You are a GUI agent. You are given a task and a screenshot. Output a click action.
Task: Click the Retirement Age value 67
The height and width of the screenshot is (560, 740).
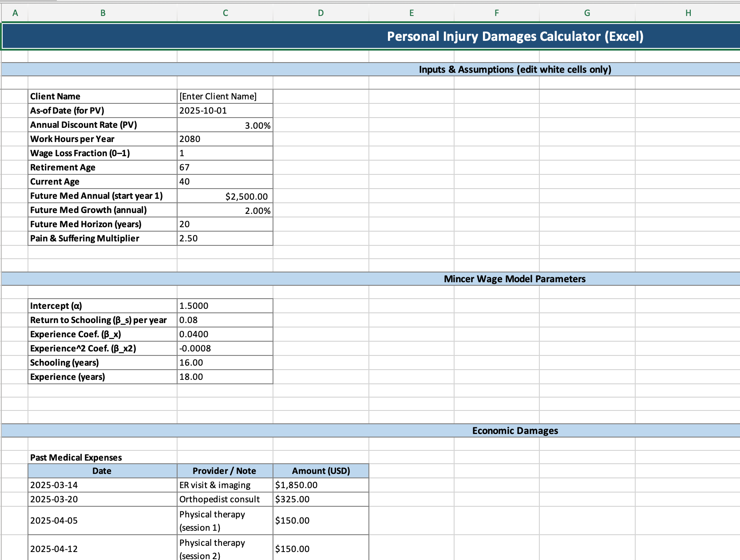(x=225, y=167)
